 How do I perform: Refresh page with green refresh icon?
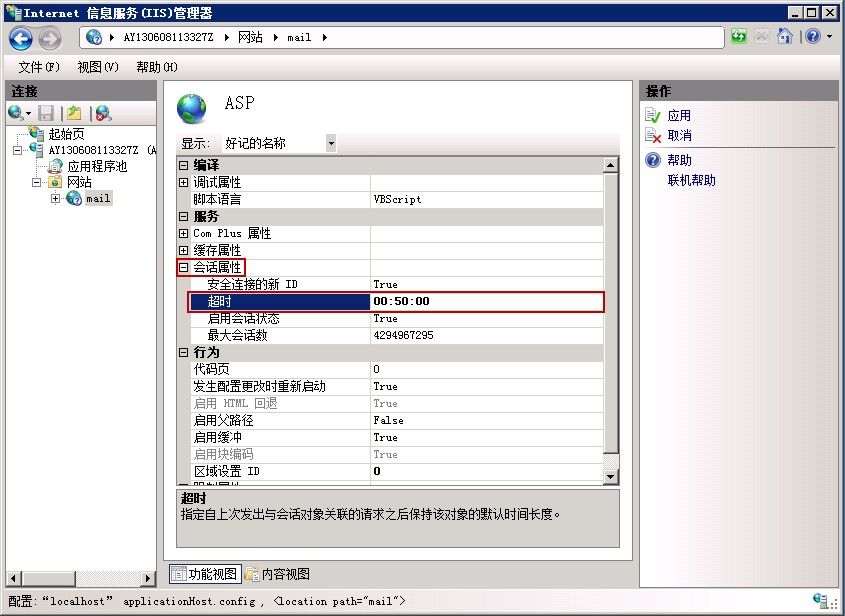[x=739, y=37]
